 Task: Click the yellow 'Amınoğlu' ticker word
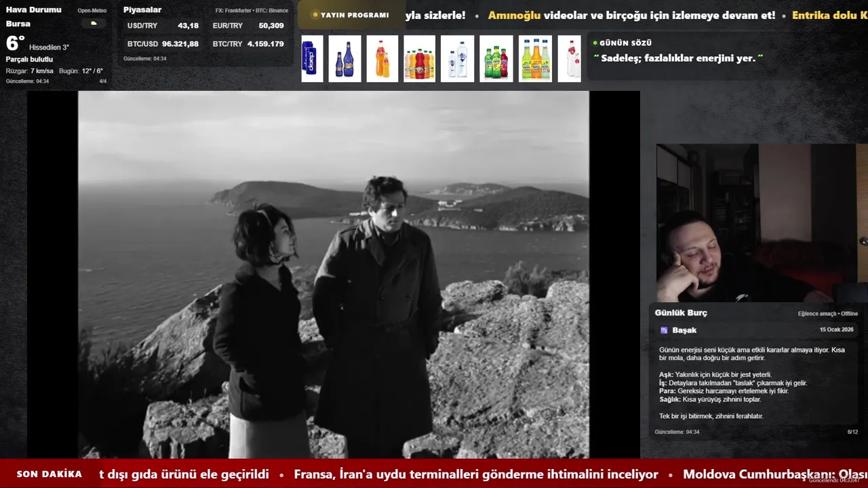tap(514, 15)
